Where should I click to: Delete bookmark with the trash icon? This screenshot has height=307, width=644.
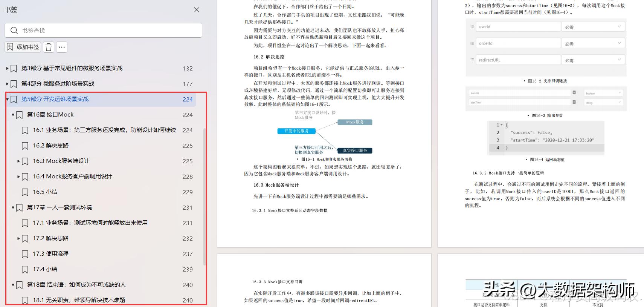pos(49,47)
